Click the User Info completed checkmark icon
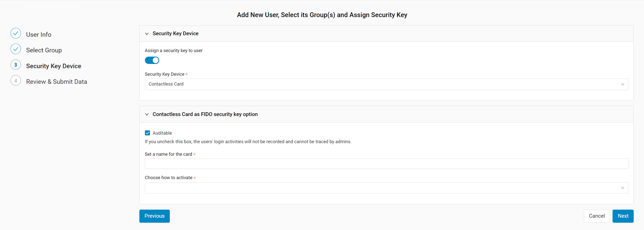This screenshot has width=644, height=230. pos(16,33)
